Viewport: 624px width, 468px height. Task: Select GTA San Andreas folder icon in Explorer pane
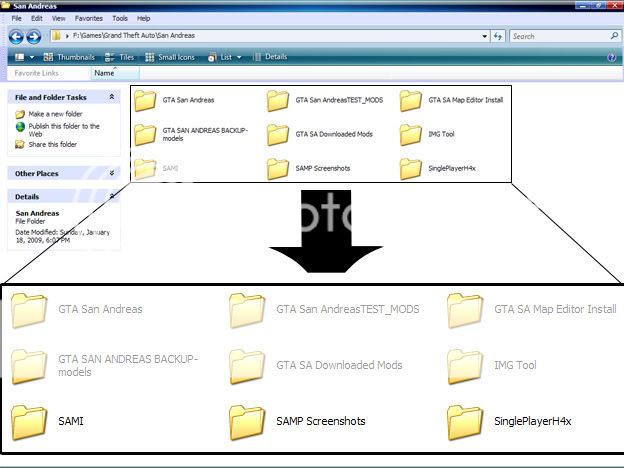click(145, 100)
